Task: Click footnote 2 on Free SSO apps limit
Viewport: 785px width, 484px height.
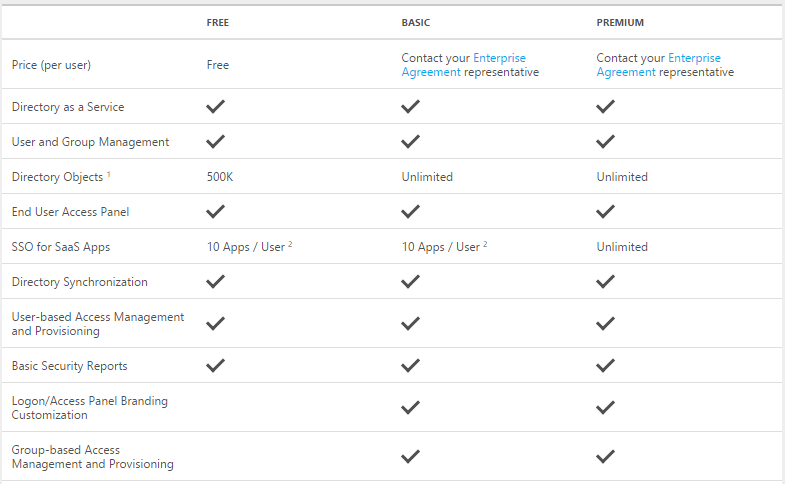Action: click(x=290, y=244)
